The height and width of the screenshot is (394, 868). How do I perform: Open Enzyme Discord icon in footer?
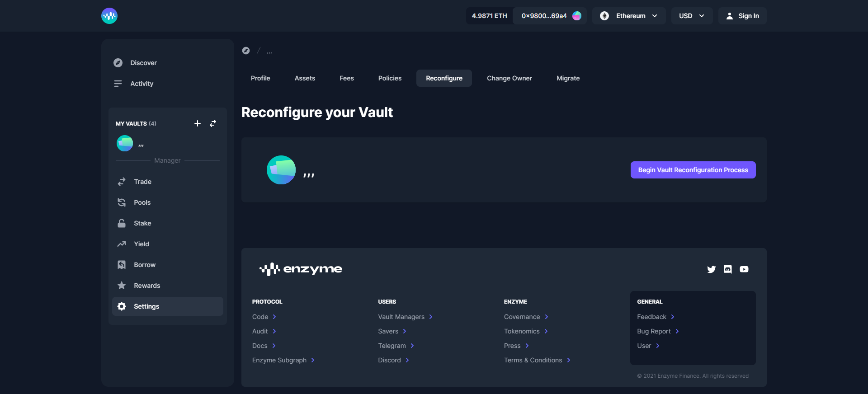728,269
